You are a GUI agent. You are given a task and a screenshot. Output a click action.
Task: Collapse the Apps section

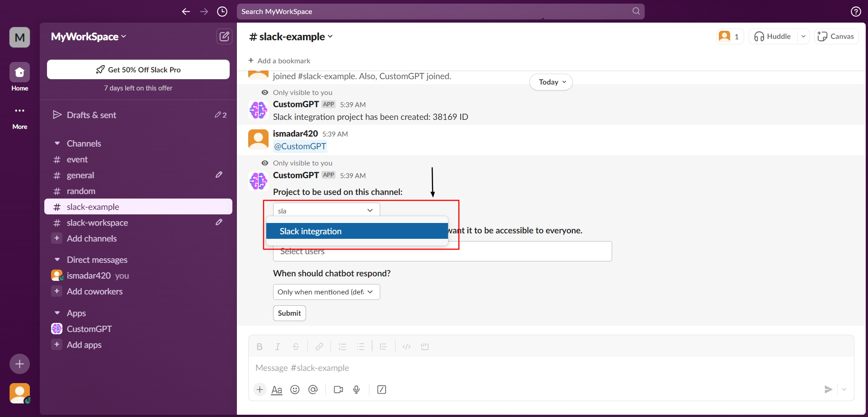(x=57, y=313)
